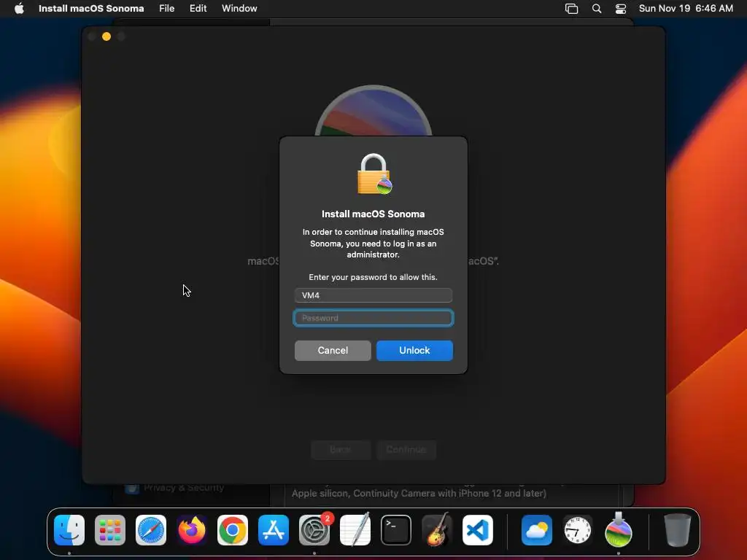The image size is (747, 560).
Task: Cancel the administrator password dialog
Action: pos(333,351)
